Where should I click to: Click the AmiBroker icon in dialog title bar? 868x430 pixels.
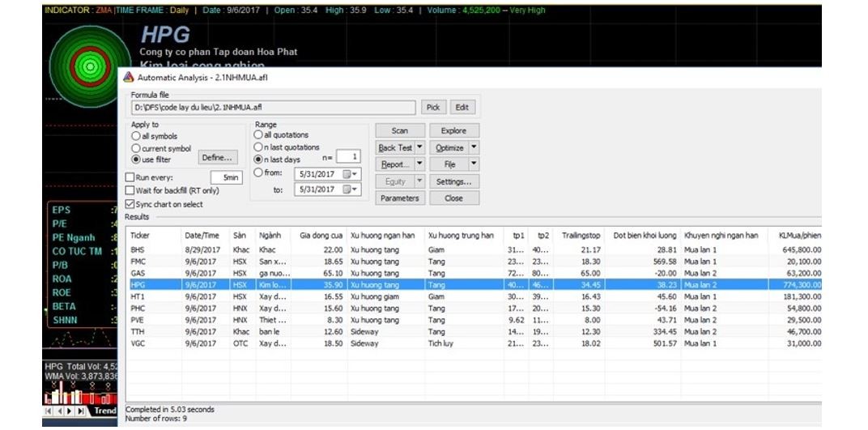pyautogui.click(x=128, y=77)
